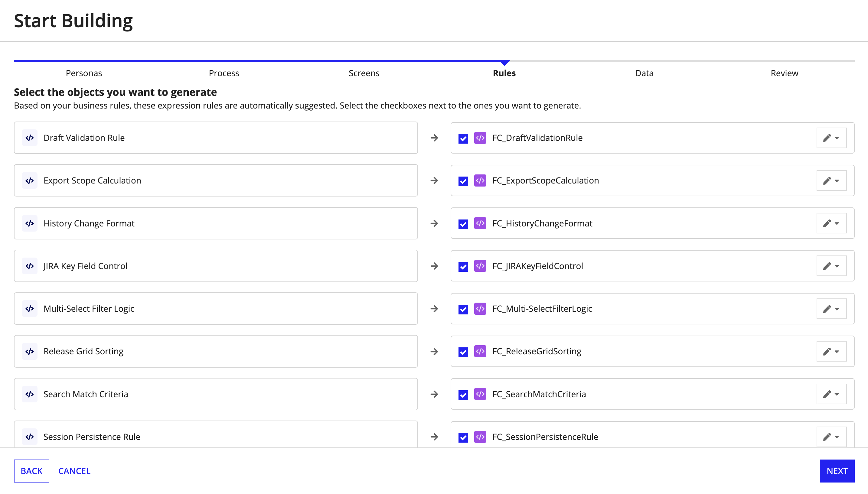Click the code icon beside JIRA Key Field Control

coord(30,266)
